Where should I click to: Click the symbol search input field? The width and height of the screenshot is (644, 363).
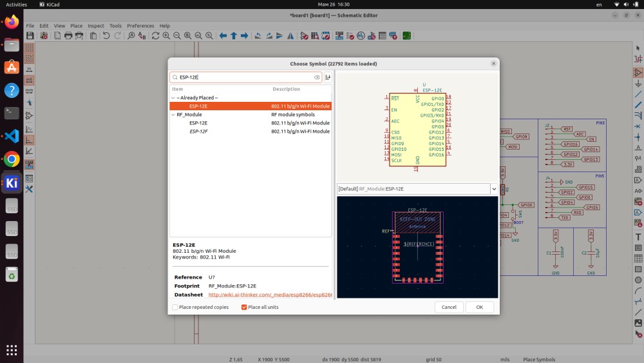(245, 77)
